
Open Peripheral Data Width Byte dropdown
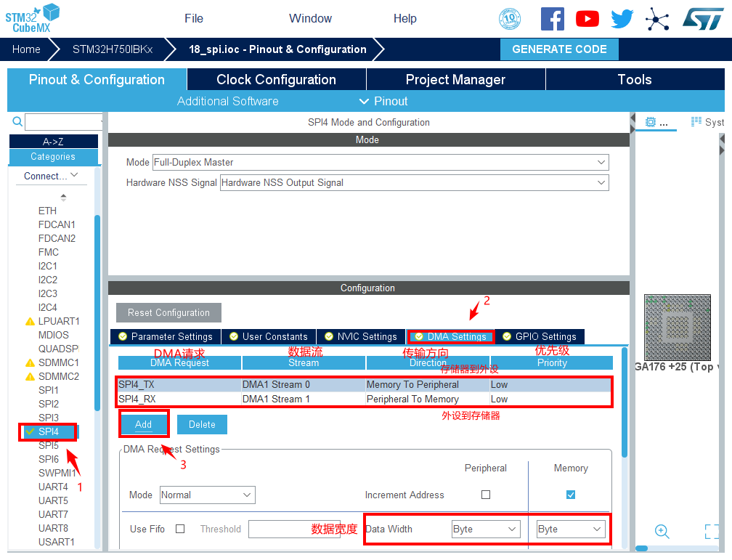(x=485, y=529)
